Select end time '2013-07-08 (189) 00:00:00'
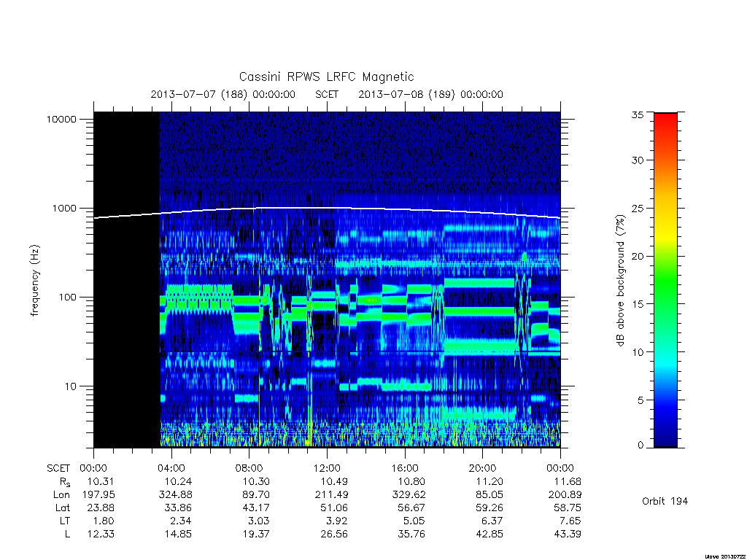 [x=430, y=94]
